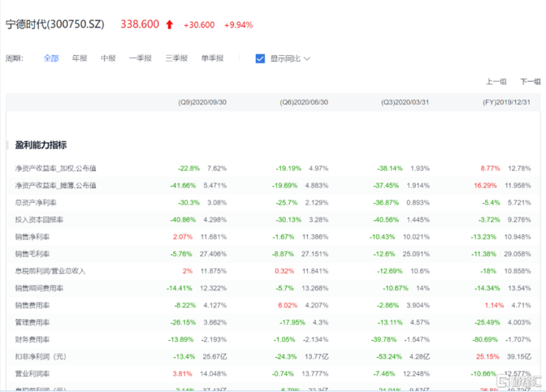Select the 全部 period tab
Screen dimensions: 546x392
[51, 58]
